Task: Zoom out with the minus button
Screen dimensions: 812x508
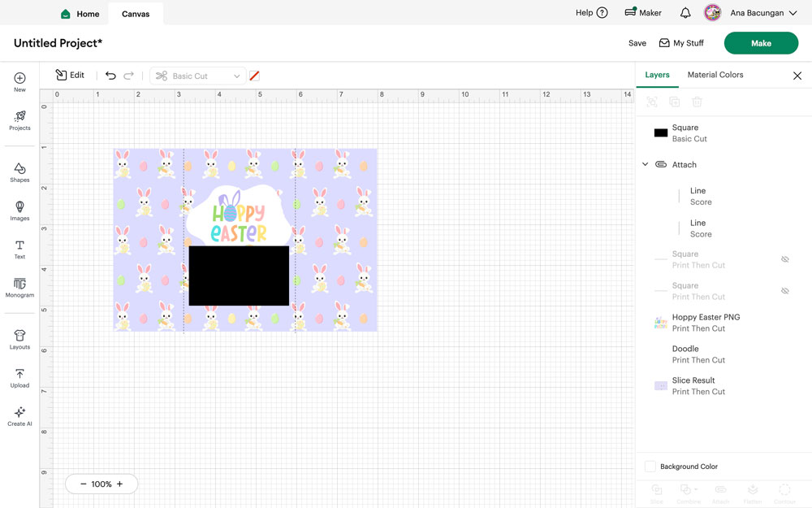Action: coord(83,484)
